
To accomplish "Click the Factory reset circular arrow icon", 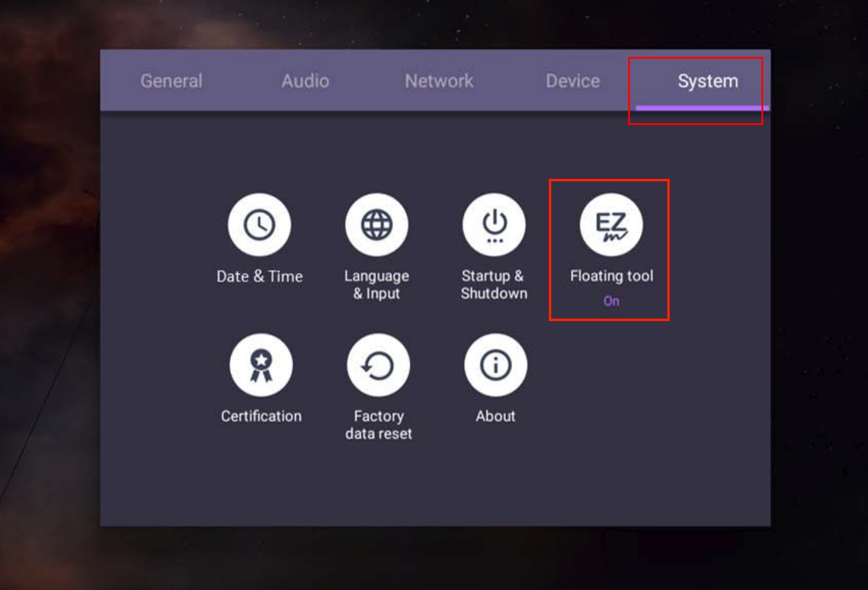I will [x=378, y=365].
